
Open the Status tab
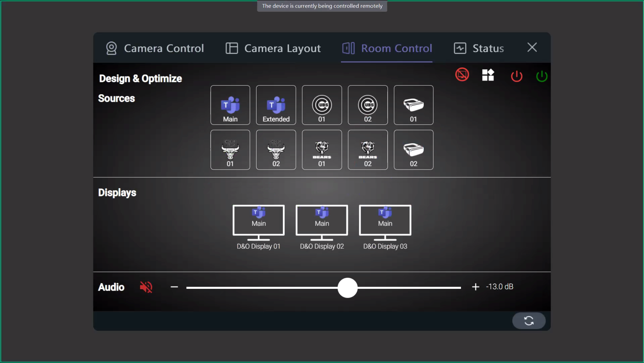click(479, 48)
